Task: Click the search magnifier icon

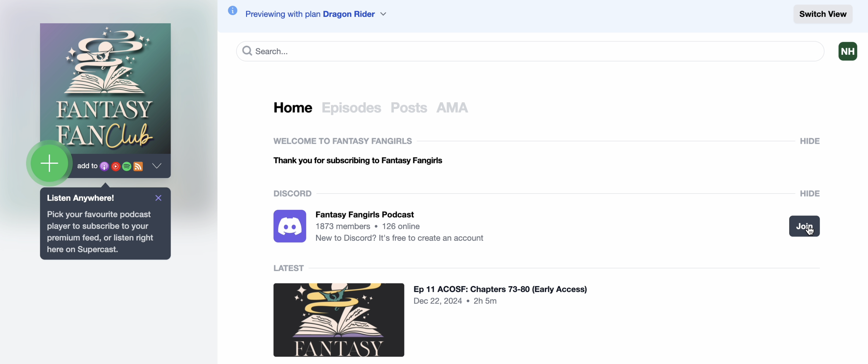Action: [247, 51]
